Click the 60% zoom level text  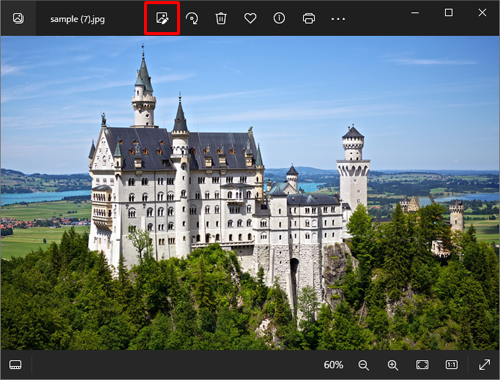pos(333,365)
